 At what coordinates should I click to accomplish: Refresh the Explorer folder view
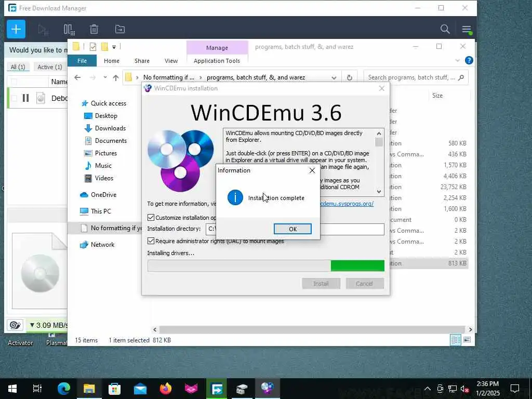click(350, 78)
